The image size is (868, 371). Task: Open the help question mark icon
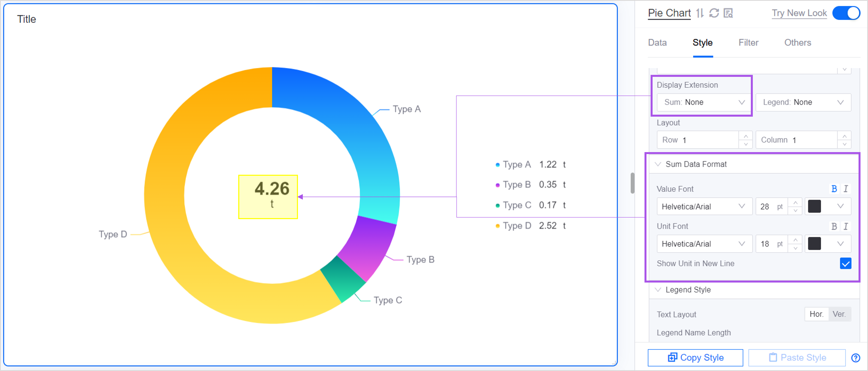[856, 358]
